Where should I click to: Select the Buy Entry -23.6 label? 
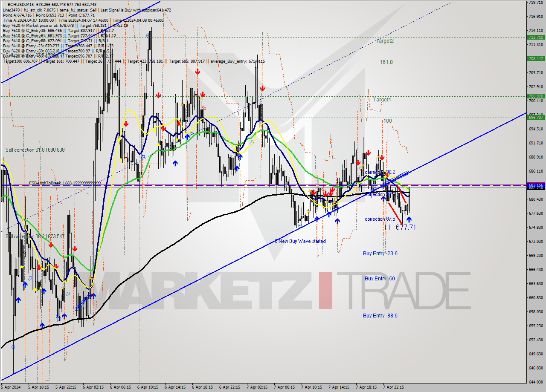380,254
